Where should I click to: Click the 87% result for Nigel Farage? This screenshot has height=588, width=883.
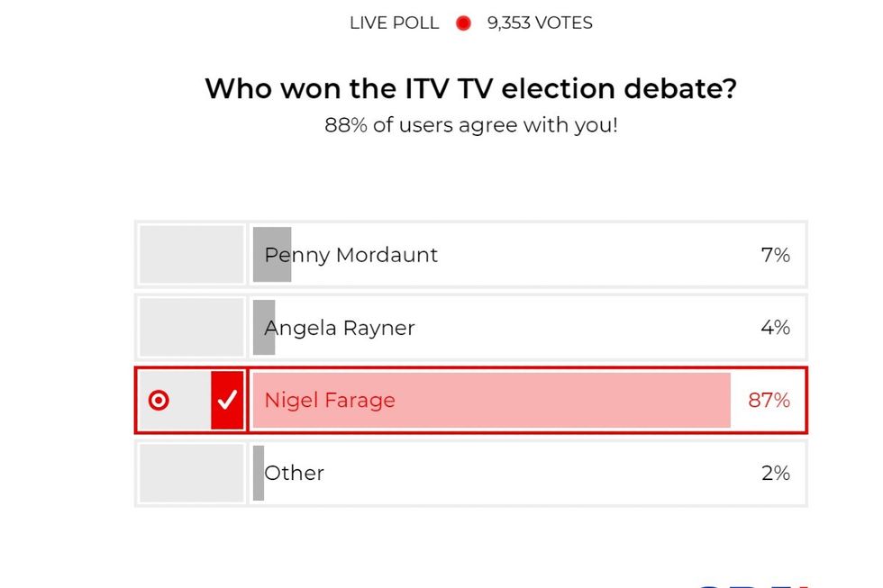pyautogui.click(x=769, y=401)
